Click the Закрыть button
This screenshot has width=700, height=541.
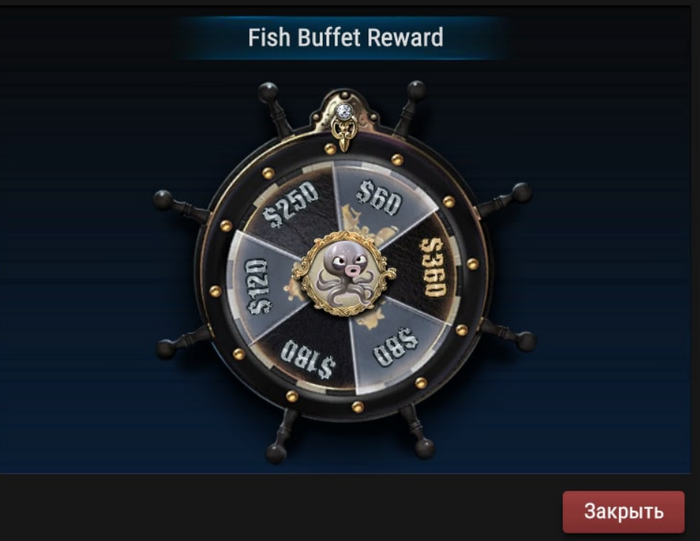[x=623, y=512]
